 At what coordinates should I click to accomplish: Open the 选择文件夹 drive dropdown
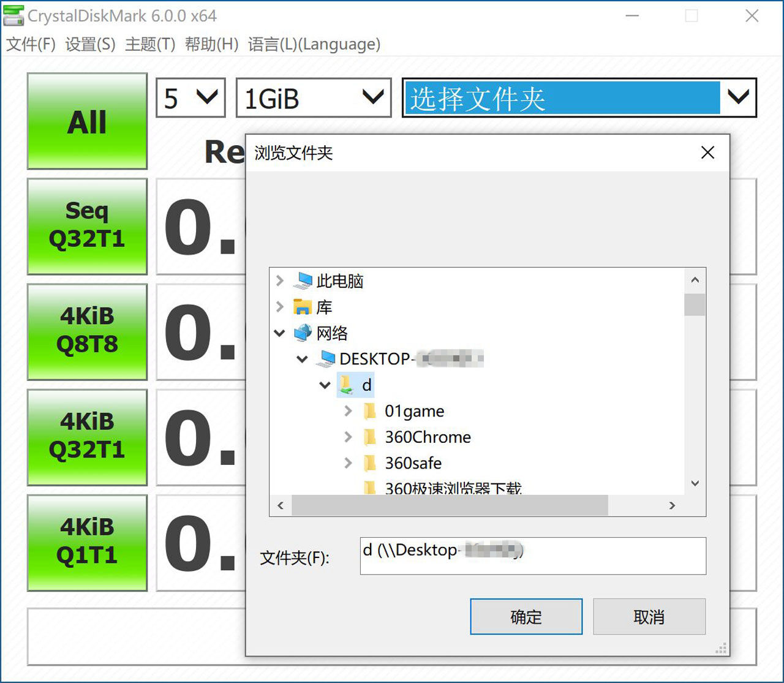579,98
